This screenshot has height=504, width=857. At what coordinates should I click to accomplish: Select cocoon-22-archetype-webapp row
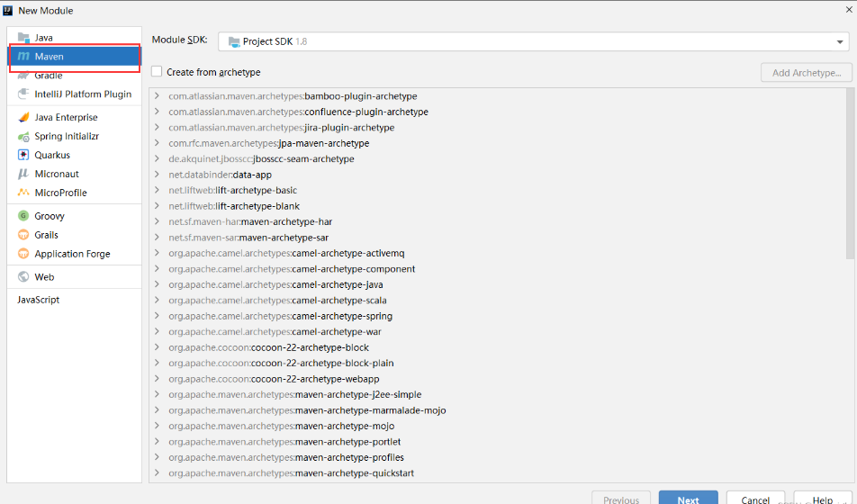[x=497, y=379]
